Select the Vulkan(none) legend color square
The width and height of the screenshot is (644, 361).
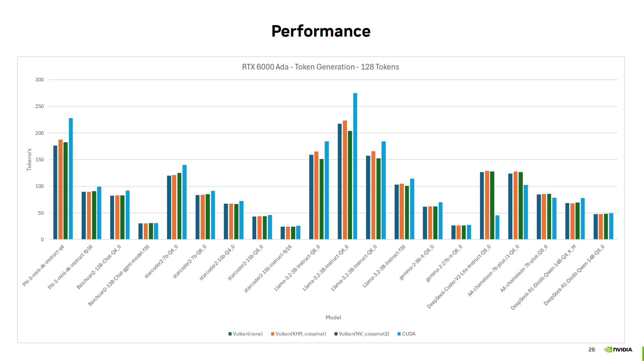click(x=230, y=334)
